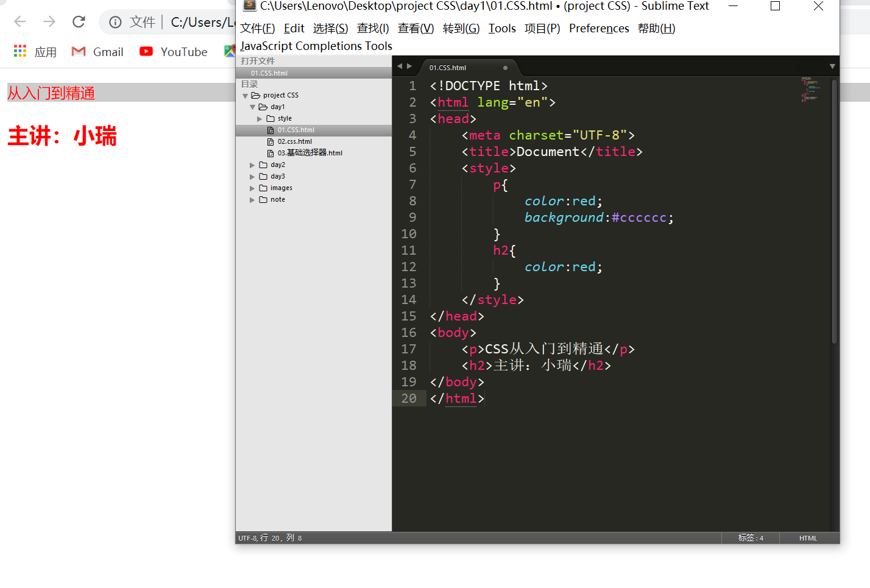
Task: Click the UTF-8 line and column status text
Action: pyautogui.click(x=270, y=538)
